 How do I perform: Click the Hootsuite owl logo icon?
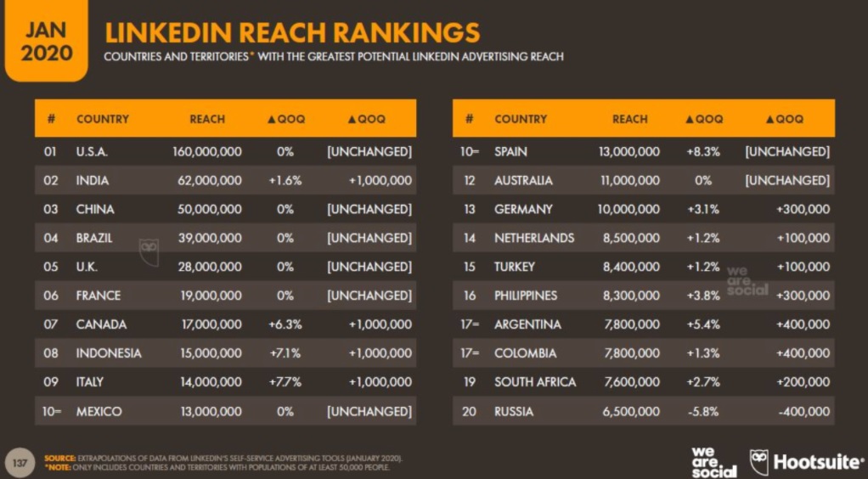click(x=758, y=462)
